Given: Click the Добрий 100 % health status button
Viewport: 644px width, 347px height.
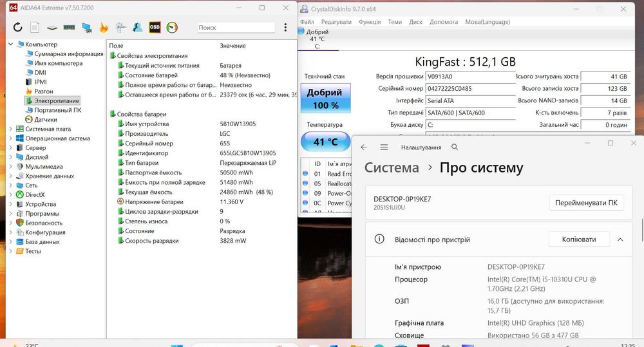Looking at the screenshot, I should coord(326,98).
